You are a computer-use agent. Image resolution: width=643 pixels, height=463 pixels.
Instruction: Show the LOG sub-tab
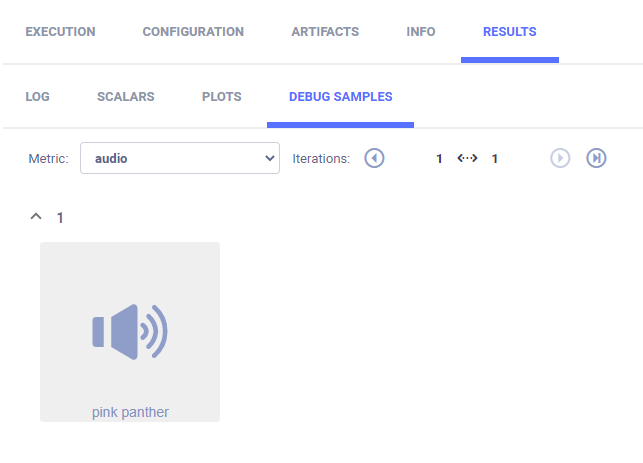click(x=37, y=97)
